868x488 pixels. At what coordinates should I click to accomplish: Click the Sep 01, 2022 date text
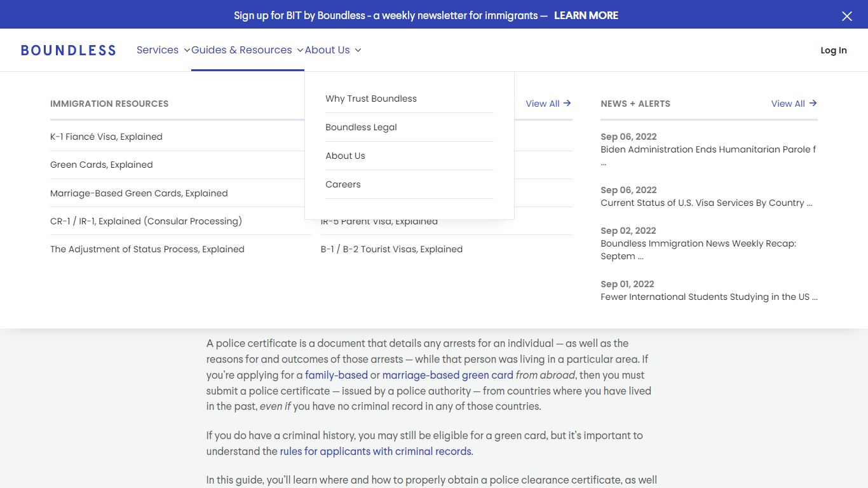[x=627, y=284]
